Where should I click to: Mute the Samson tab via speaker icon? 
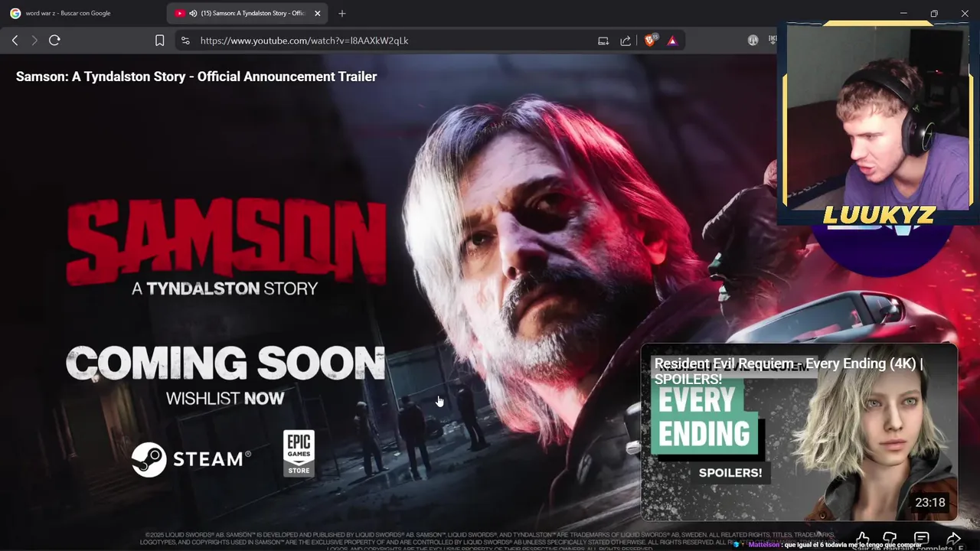[193, 13]
